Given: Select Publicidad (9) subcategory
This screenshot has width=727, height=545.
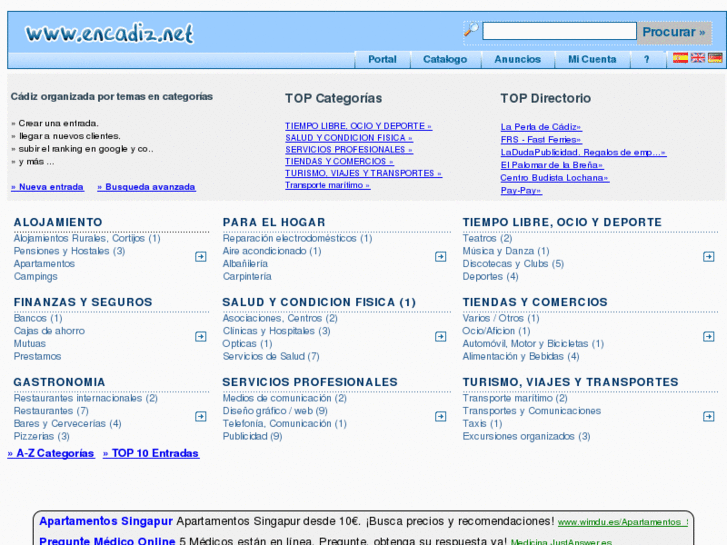Looking at the screenshot, I should [252, 436].
